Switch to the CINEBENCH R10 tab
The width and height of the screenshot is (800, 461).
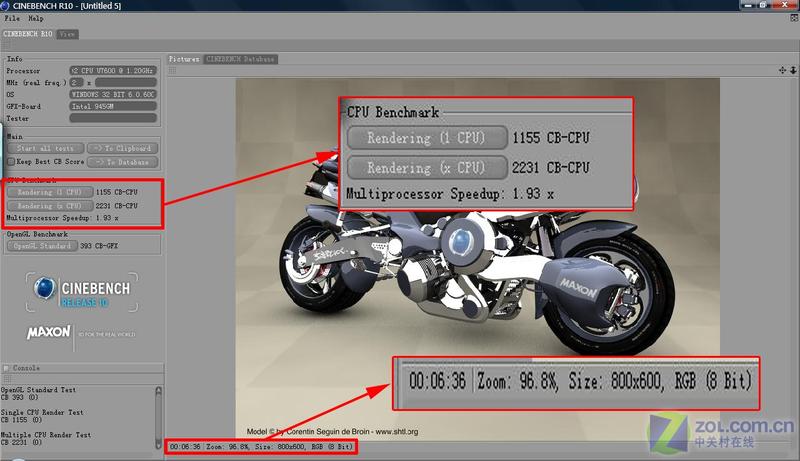pyautogui.click(x=28, y=34)
